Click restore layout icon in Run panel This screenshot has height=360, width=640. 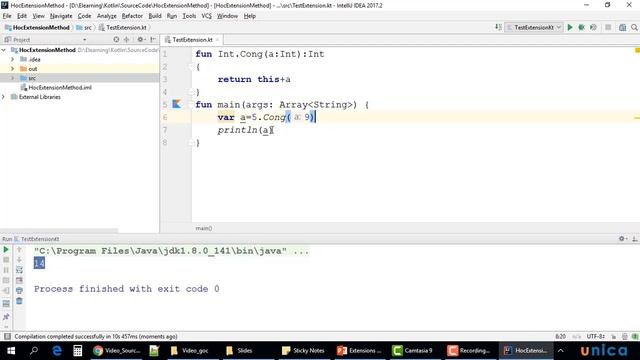pyautogui.click(x=6, y=304)
